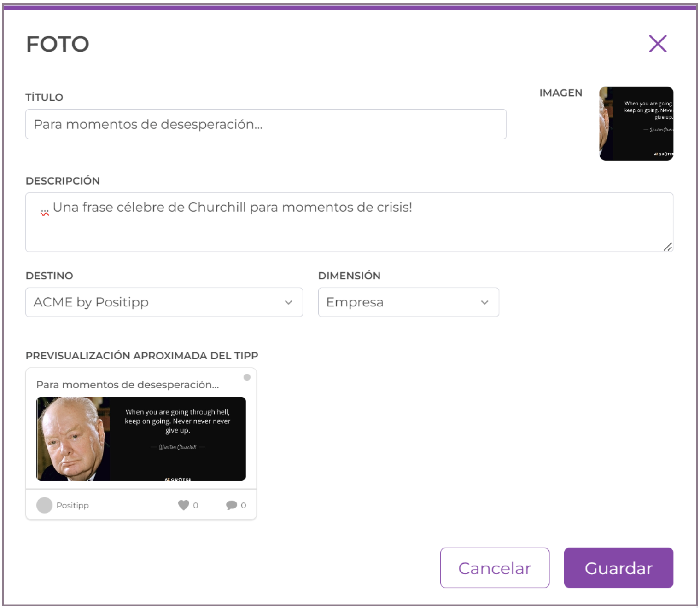Click the preview title 'Para momentos de desesperación...'
This screenshot has height=612, width=700.
coord(128,385)
